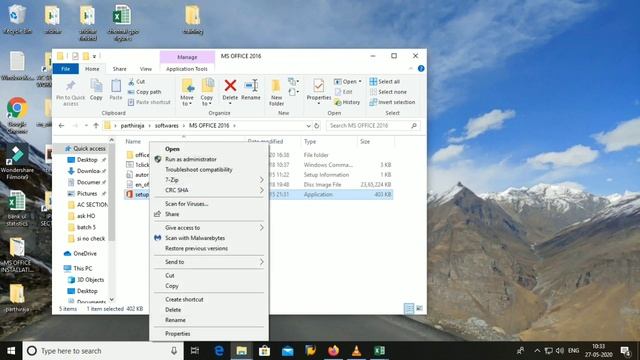Click the Edit button in the Open group
640x360 pixels.
click(x=343, y=92)
